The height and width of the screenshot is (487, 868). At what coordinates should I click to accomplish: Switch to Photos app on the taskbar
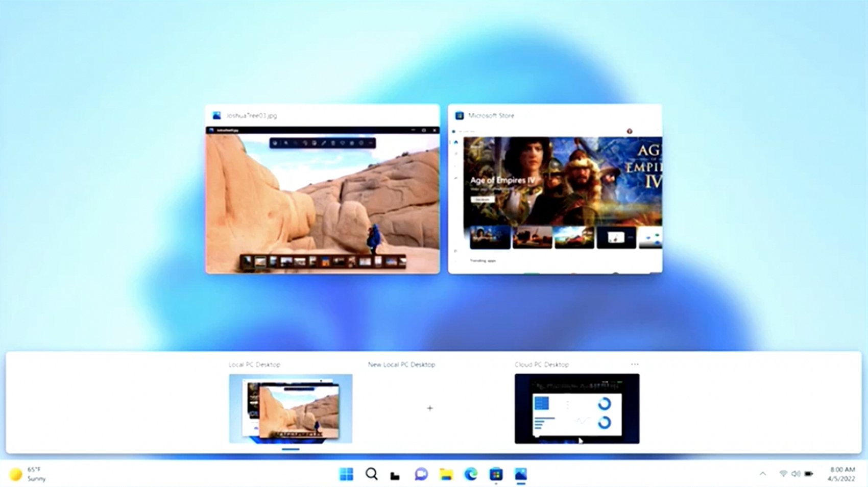[521, 474]
